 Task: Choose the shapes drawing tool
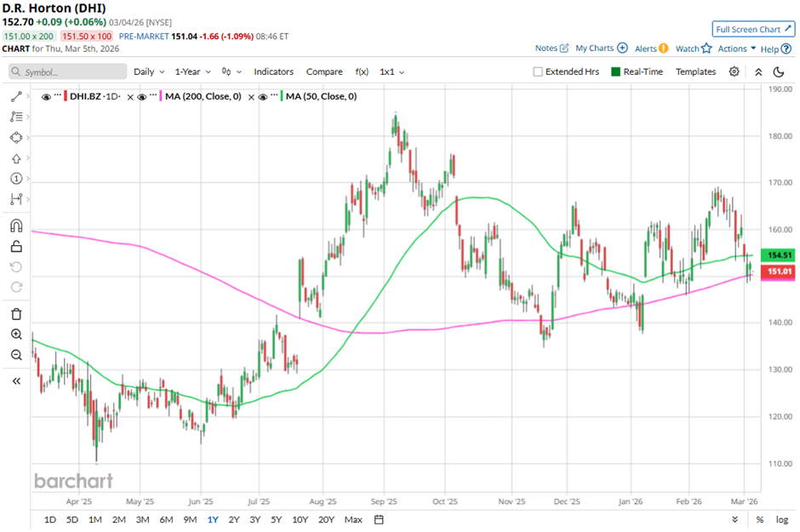coord(16,137)
